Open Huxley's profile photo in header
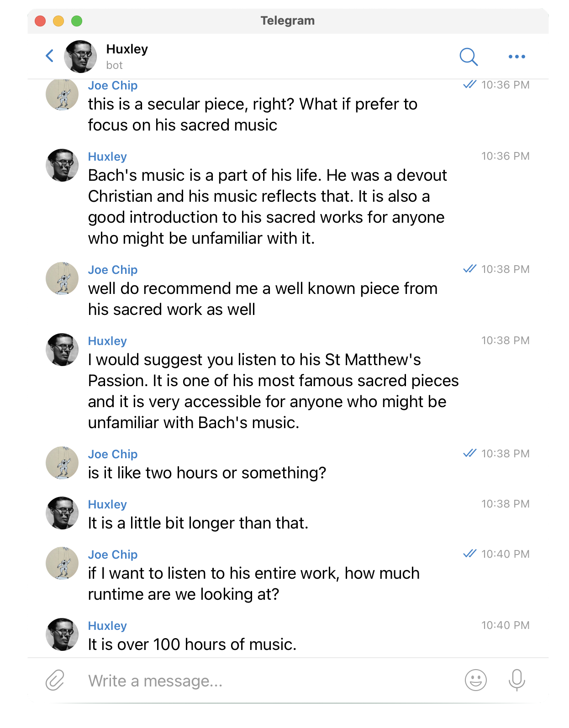The width and height of the screenshot is (569, 728). [x=80, y=57]
